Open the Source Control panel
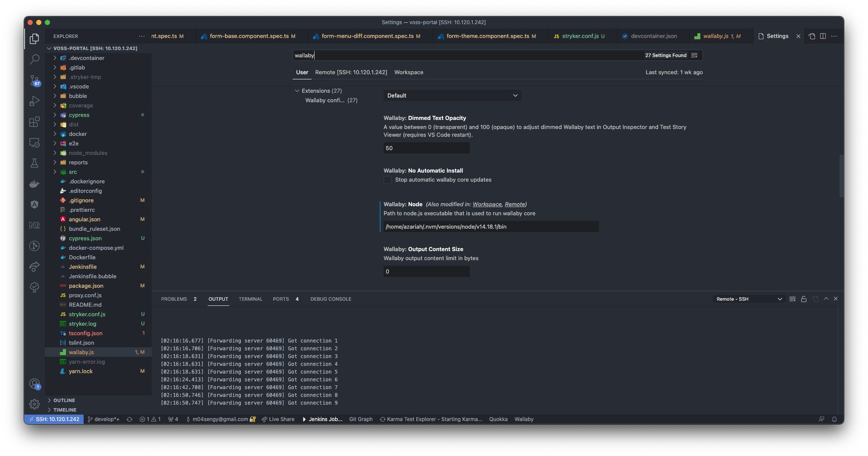Screen dimensions: 868x456 pos(34,80)
